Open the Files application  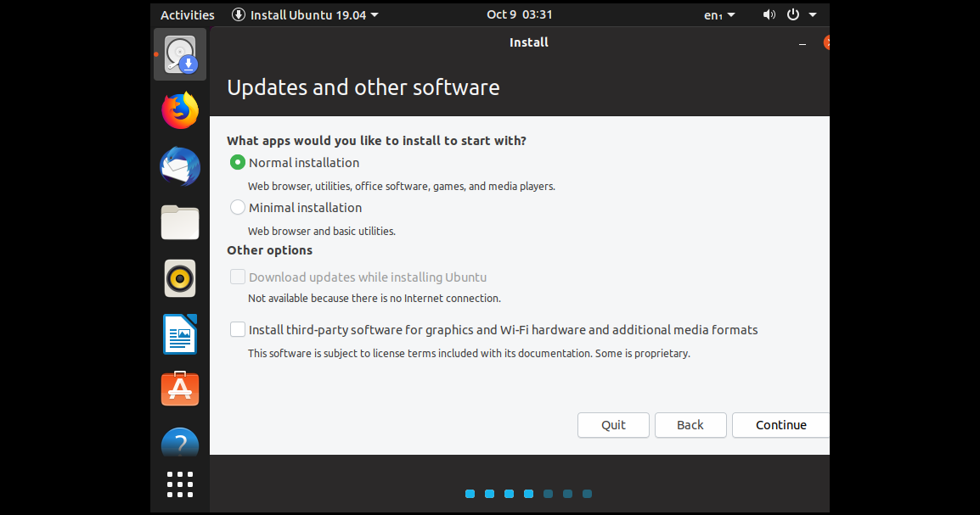pos(179,222)
